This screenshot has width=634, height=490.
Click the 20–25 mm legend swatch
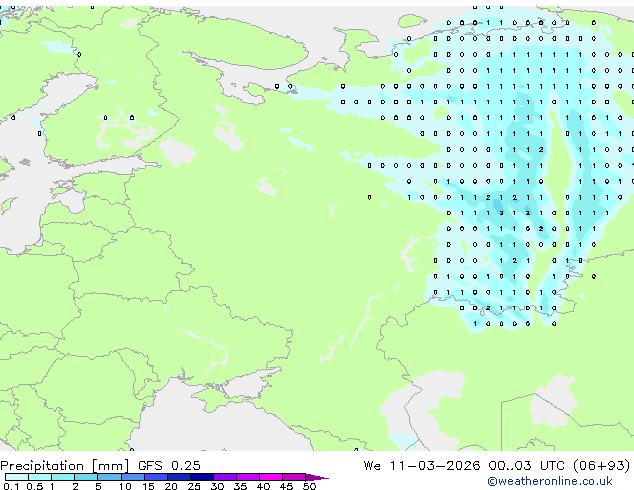179,477
